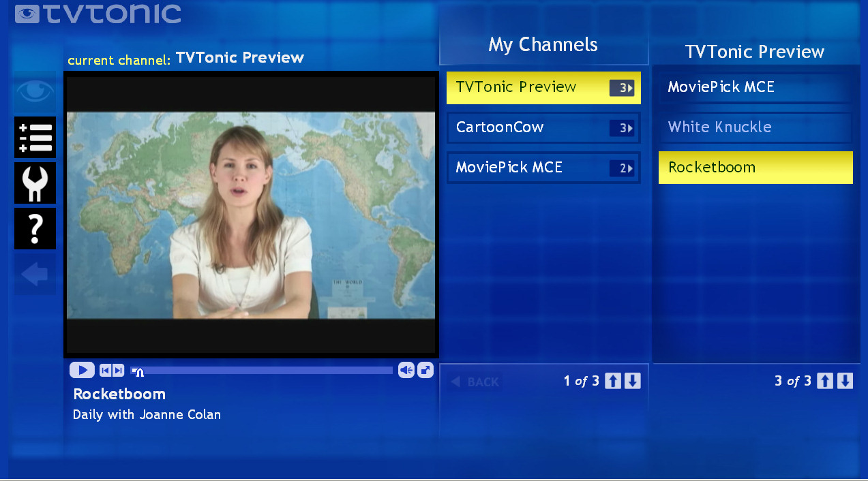Open the question mark help icon
Screen dimensions: 868x481
coord(35,228)
